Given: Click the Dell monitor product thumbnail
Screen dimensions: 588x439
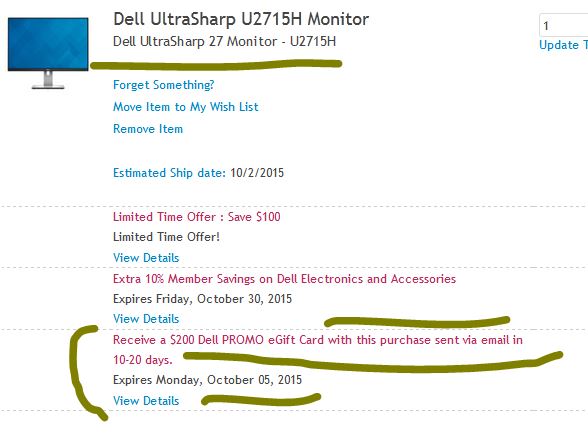Looking at the screenshot, I should (48, 53).
